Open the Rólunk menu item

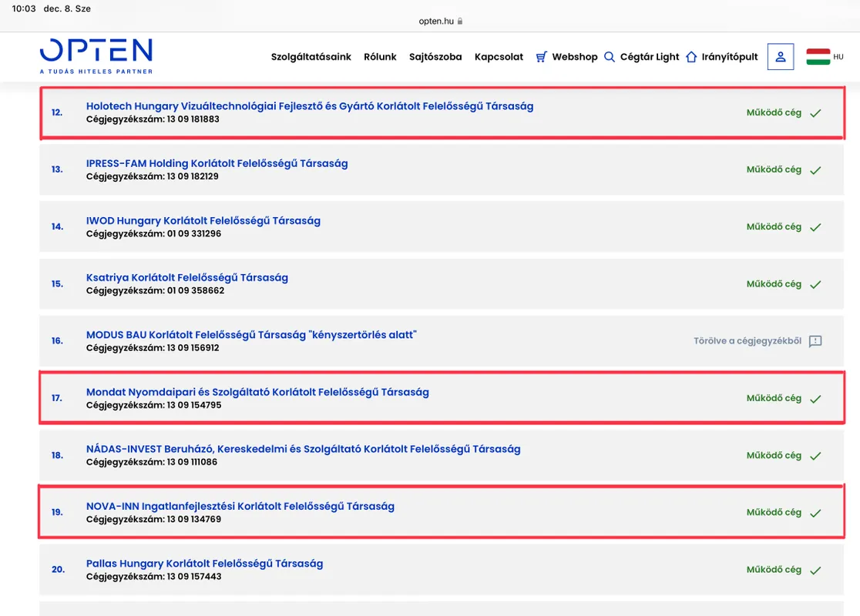(x=380, y=57)
